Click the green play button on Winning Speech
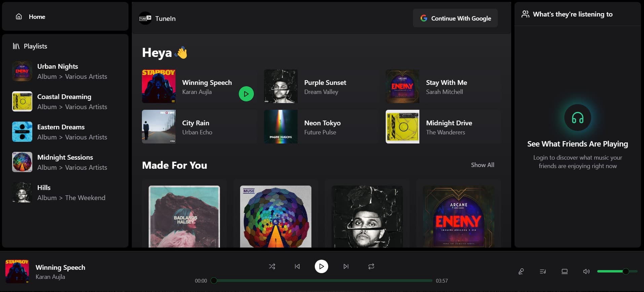This screenshot has width=644, height=292. point(246,94)
